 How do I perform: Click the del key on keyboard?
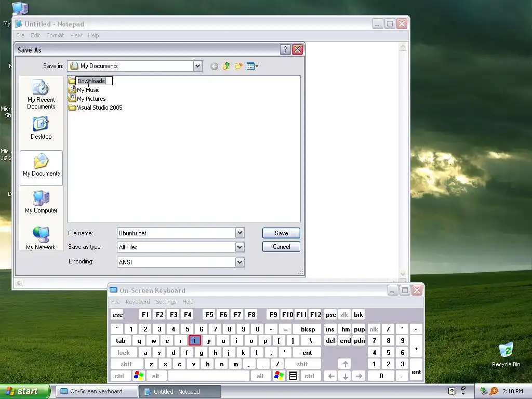(x=330, y=341)
